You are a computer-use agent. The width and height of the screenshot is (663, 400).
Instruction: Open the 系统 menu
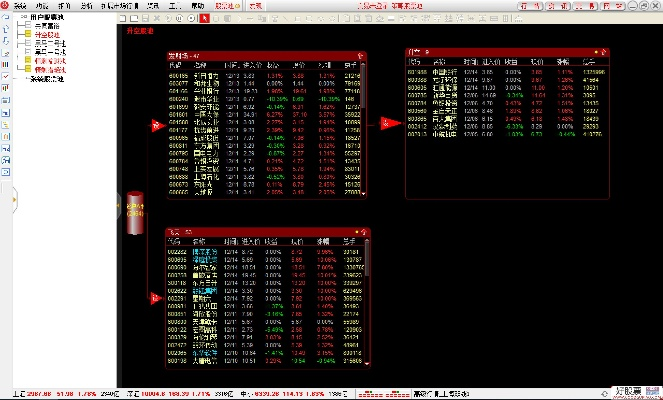coord(21,5)
